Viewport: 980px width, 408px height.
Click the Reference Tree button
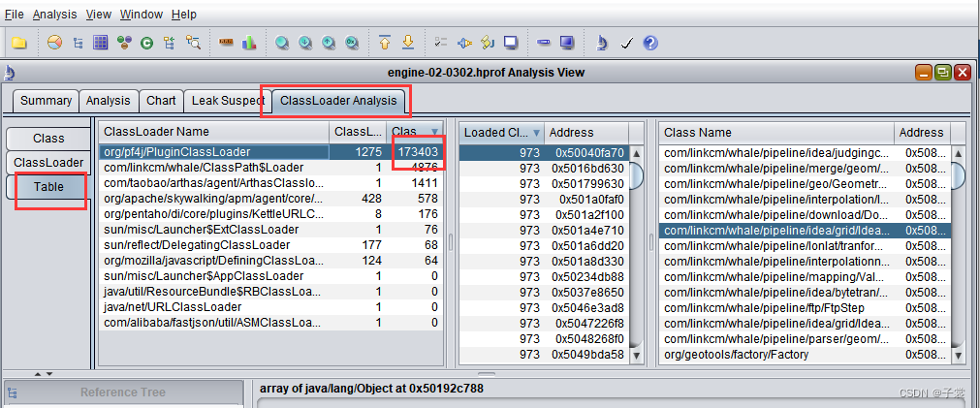click(123, 392)
